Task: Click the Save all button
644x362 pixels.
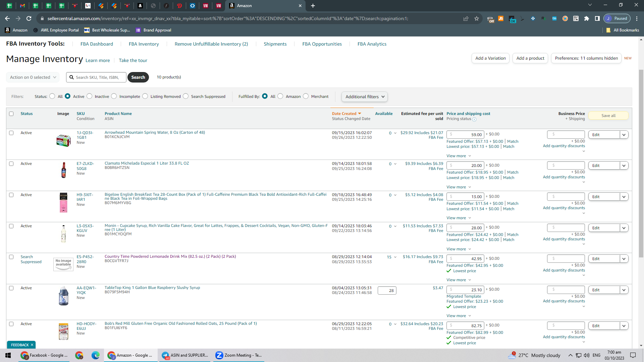Action: [x=608, y=116]
